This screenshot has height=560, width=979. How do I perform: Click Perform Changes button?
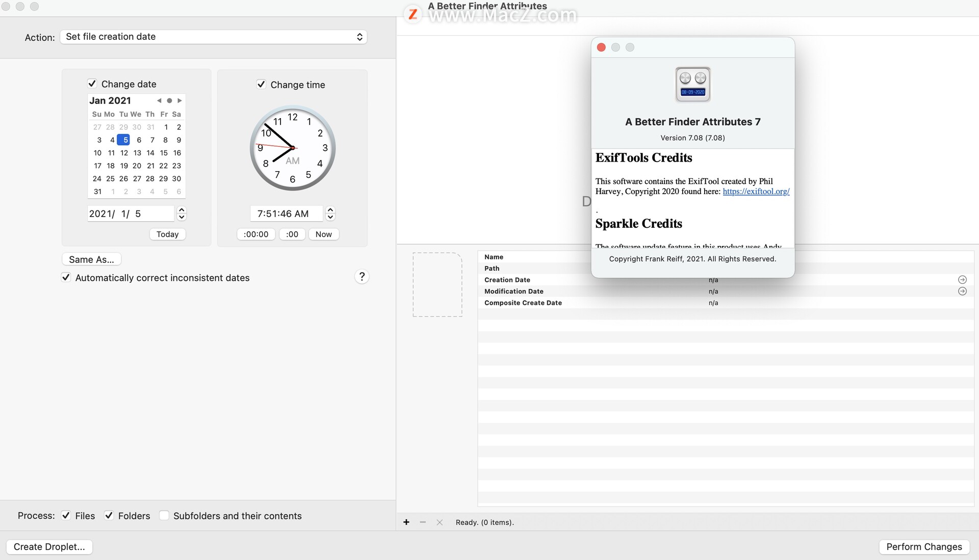click(924, 547)
